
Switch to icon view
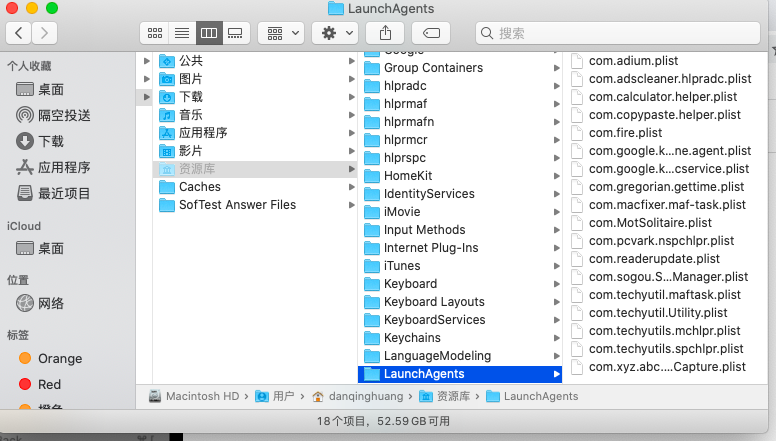[154, 33]
